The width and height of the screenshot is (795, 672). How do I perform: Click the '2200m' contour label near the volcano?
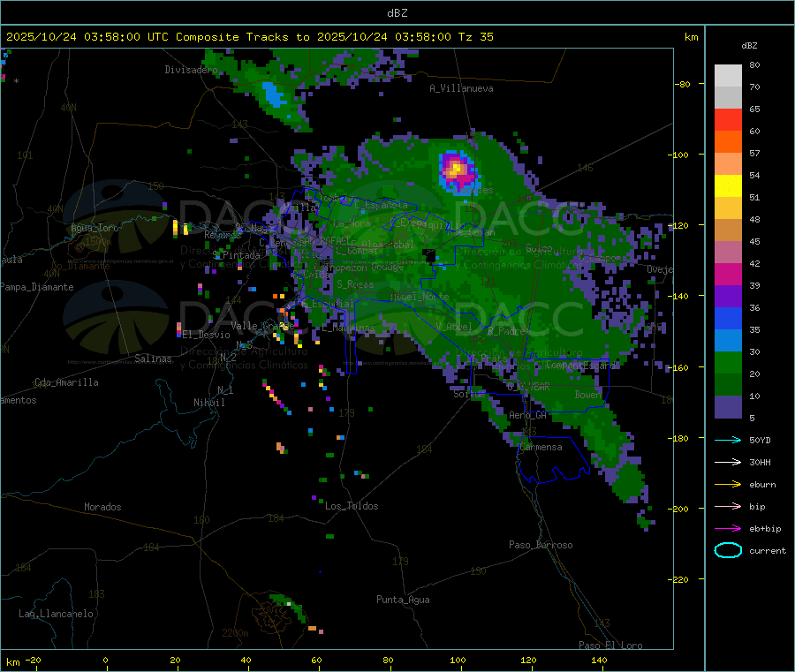[x=235, y=633]
